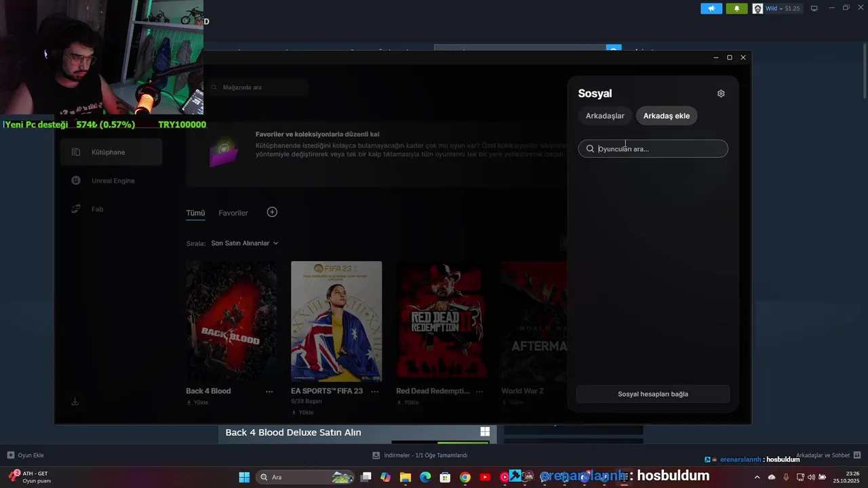Click Yükle under EA SPORTS FIFA 23

(x=302, y=412)
